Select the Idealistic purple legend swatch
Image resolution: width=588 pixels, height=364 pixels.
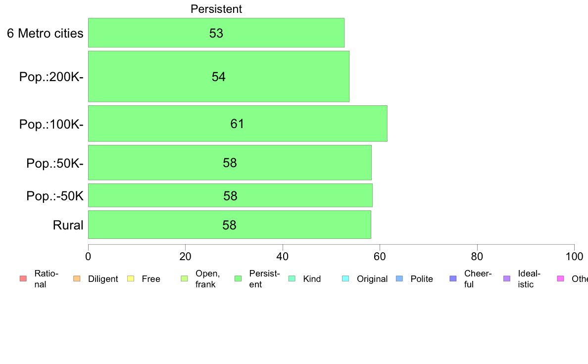coord(507,278)
